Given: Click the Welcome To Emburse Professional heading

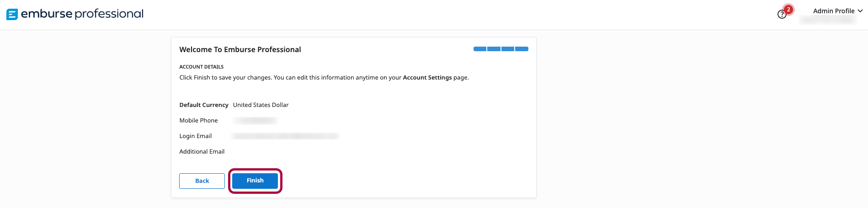Looking at the screenshot, I should pos(240,50).
